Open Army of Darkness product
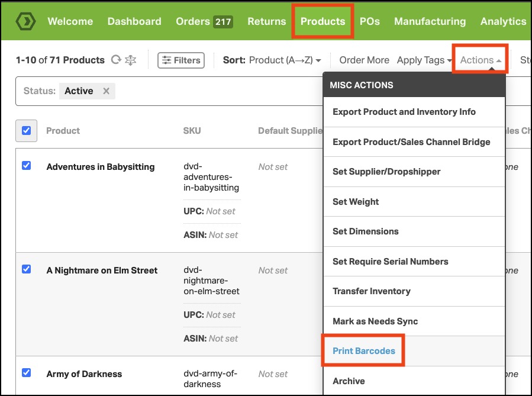This screenshot has height=396, width=532. tap(84, 374)
